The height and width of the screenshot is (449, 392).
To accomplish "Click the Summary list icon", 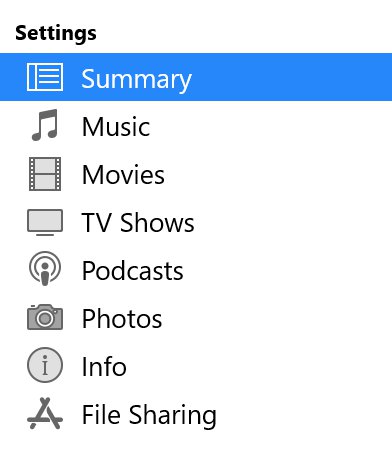I will 45,77.
